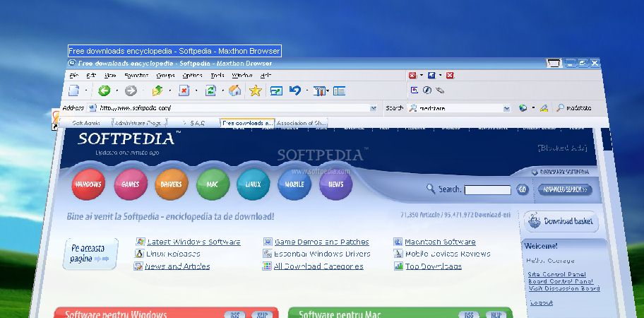
Task: Click the yellow highlighter icon
Action: coord(544,108)
